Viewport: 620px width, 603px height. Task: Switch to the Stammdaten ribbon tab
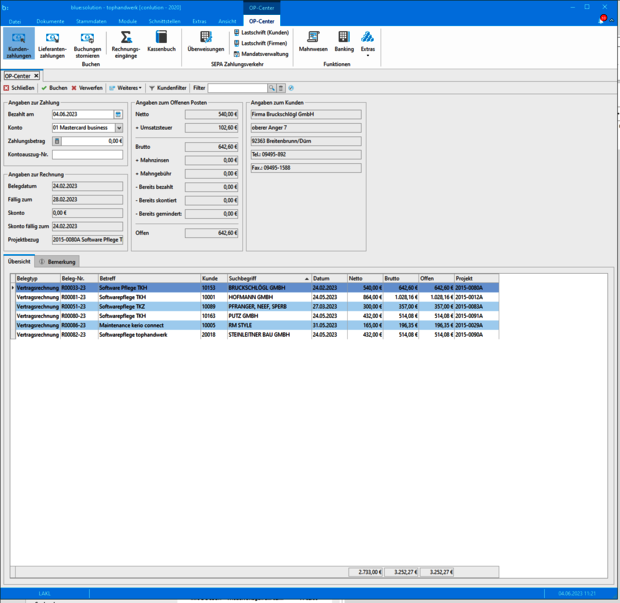[x=91, y=20]
